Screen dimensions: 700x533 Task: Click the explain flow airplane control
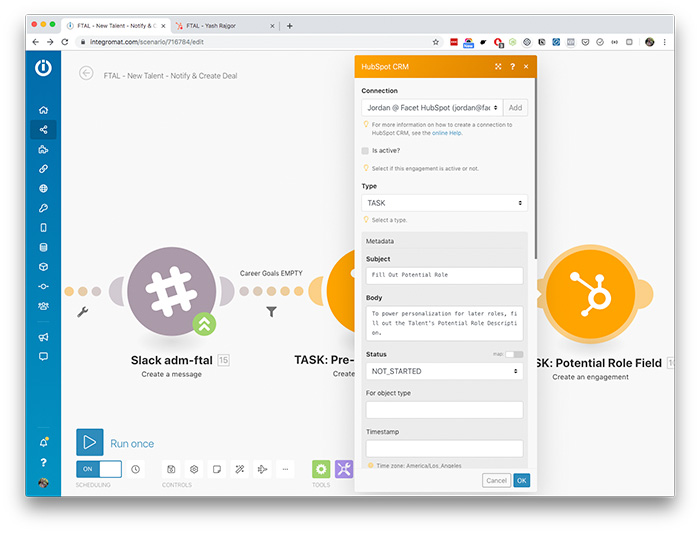pos(262,469)
